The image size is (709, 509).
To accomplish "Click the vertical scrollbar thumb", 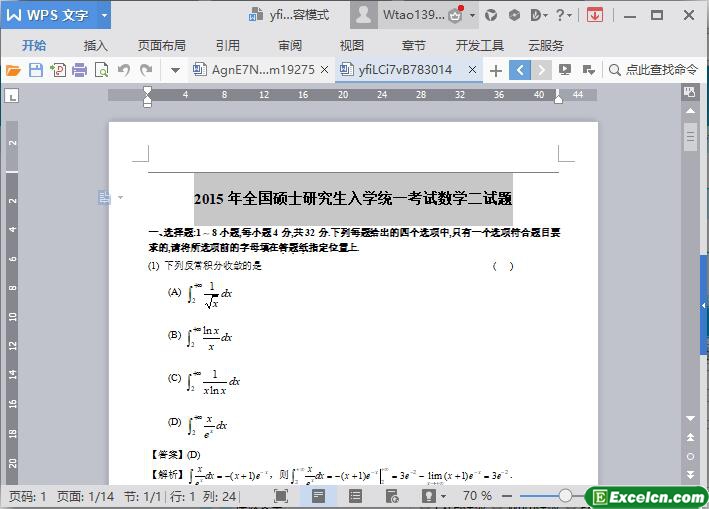I will point(690,136).
